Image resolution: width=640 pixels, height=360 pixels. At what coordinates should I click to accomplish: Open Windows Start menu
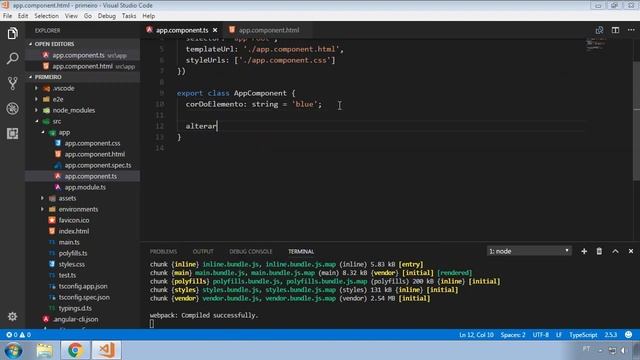[x=13, y=351]
